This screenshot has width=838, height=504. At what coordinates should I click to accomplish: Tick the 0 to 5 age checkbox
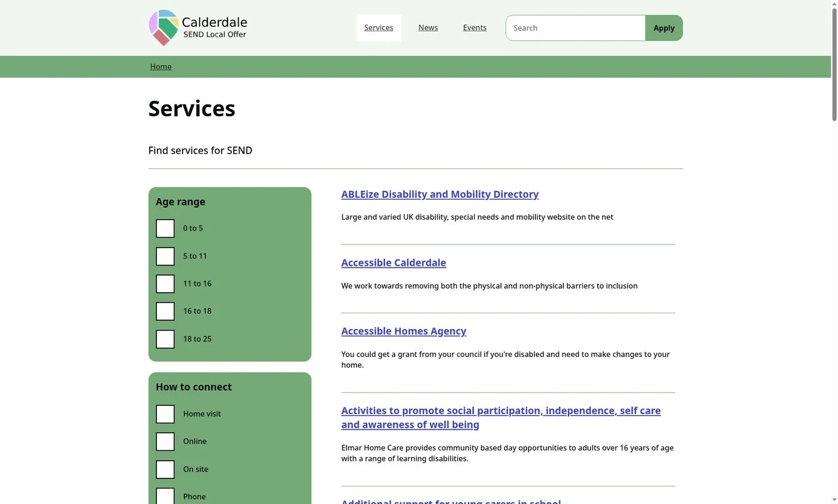coord(165,228)
